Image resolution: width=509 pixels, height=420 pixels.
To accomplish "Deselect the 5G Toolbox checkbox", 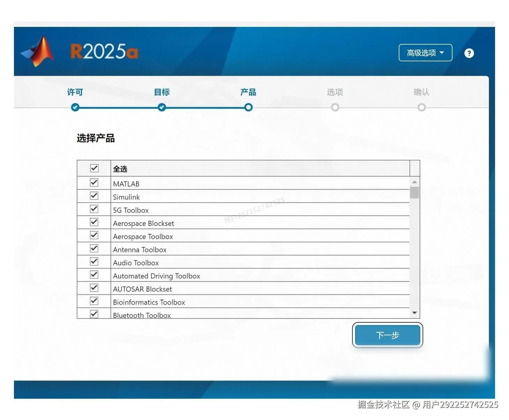I will pyautogui.click(x=94, y=209).
